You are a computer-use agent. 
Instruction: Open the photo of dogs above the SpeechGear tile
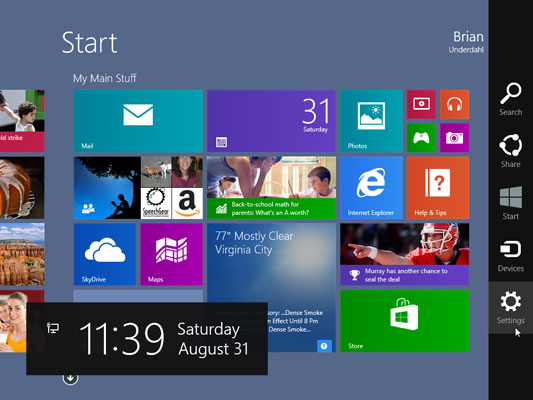[x=156, y=172]
